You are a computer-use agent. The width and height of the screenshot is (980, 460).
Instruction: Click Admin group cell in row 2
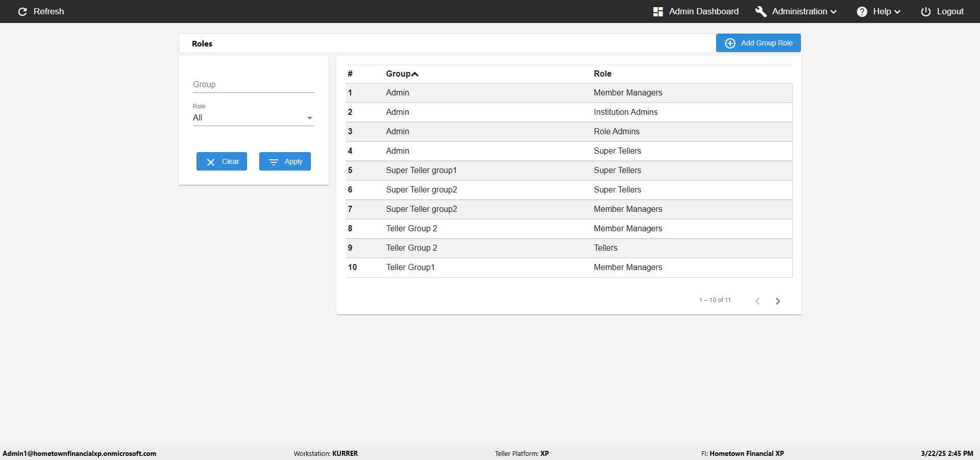click(x=398, y=112)
